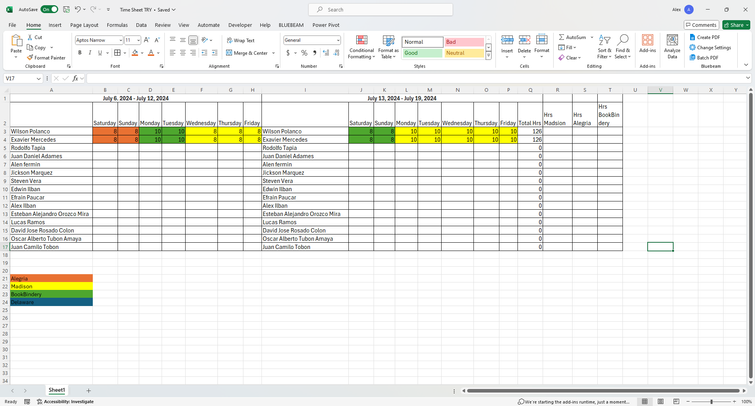Add a new sheet with plus button

click(x=88, y=391)
